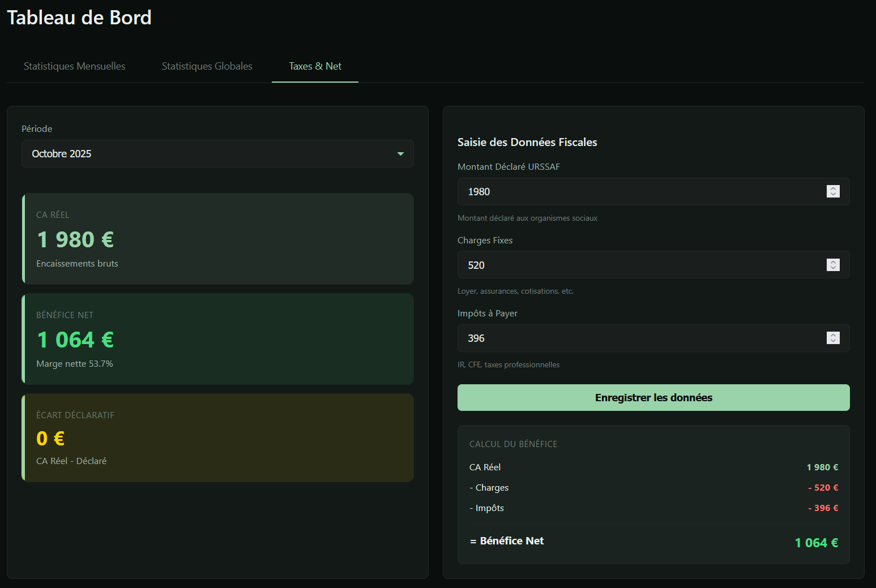Screen dimensions: 876x588
Task: Increase the Montant Déclaré URSSAF value using up arrow
Action: (833, 188)
